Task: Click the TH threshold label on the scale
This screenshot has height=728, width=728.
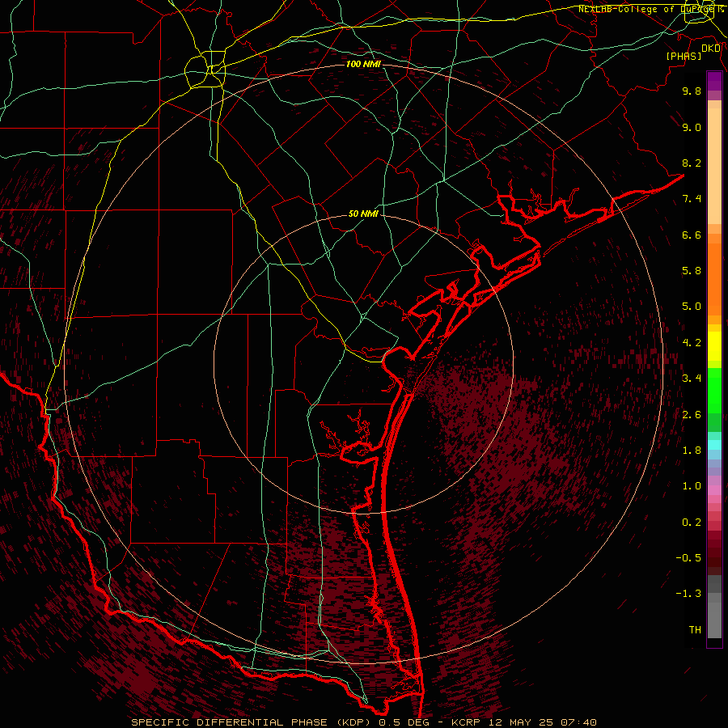Action: click(695, 630)
